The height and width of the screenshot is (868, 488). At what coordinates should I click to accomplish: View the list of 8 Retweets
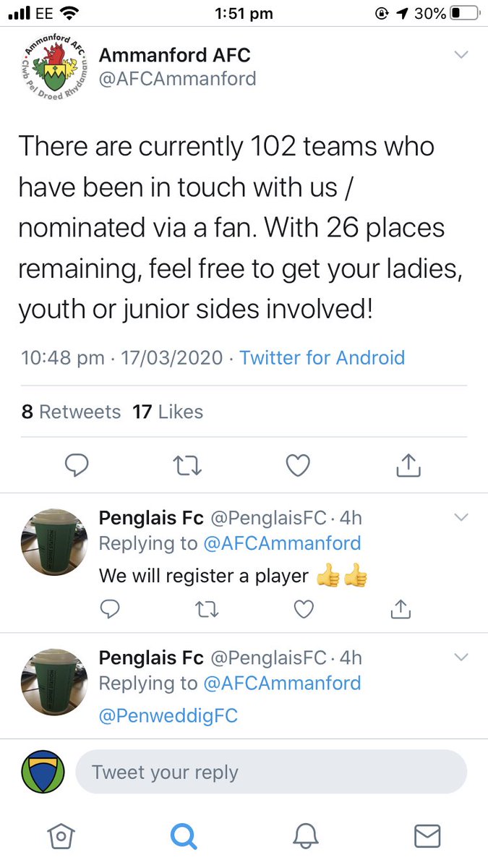[71, 412]
